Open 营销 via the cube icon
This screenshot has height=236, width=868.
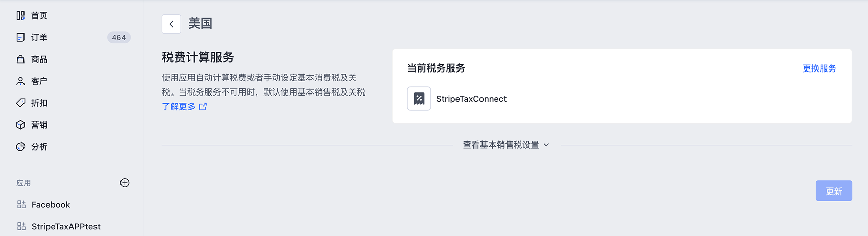point(20,125)
